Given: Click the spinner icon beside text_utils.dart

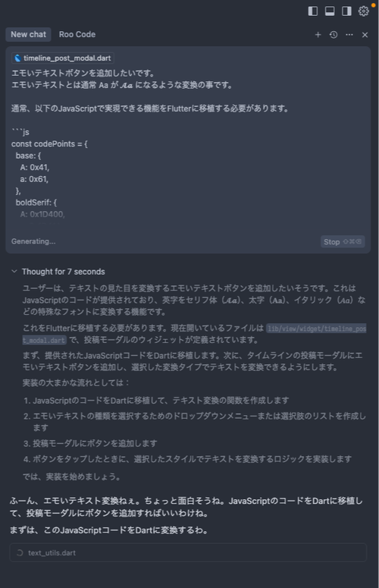Looking at the screenshot, I should pyautogui.click(x=20, y=553).
